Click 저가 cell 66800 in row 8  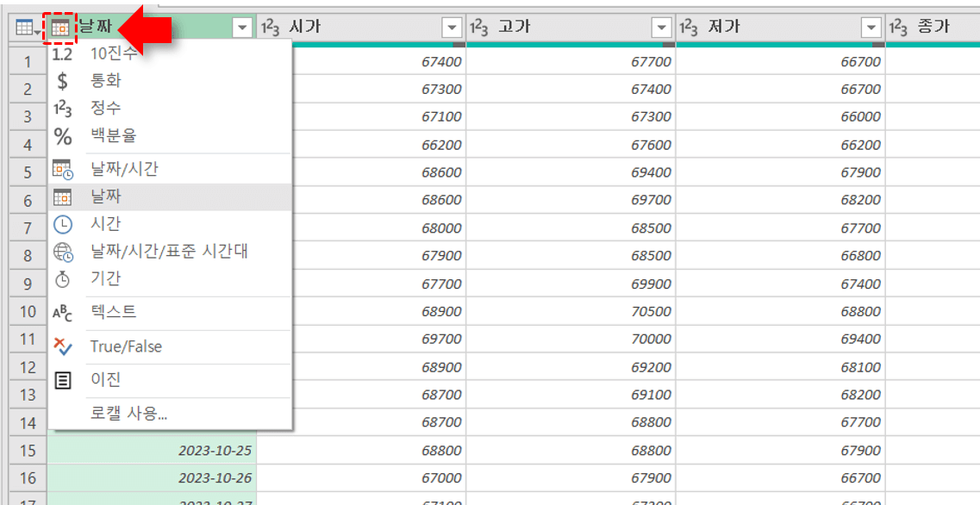click(781, 256)
